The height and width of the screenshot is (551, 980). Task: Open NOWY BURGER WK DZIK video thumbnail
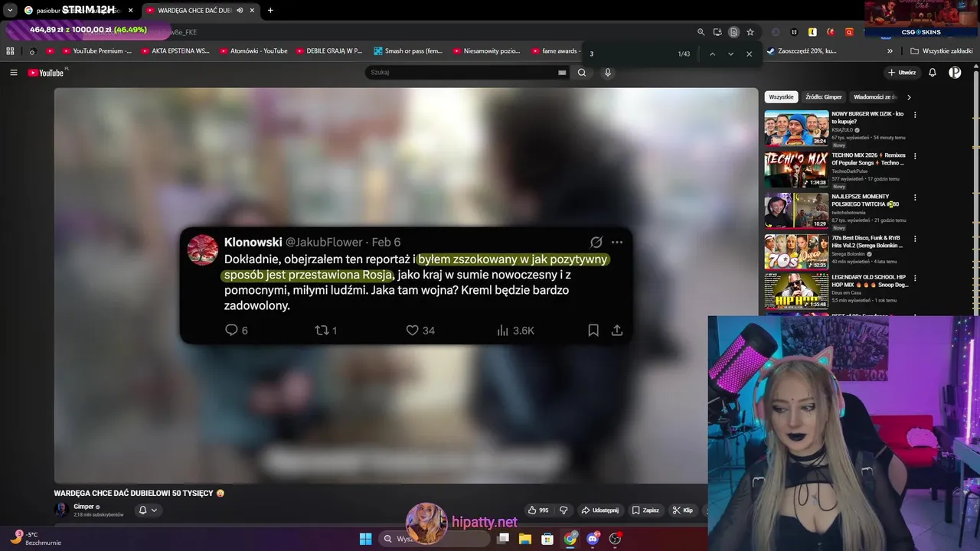796,128
